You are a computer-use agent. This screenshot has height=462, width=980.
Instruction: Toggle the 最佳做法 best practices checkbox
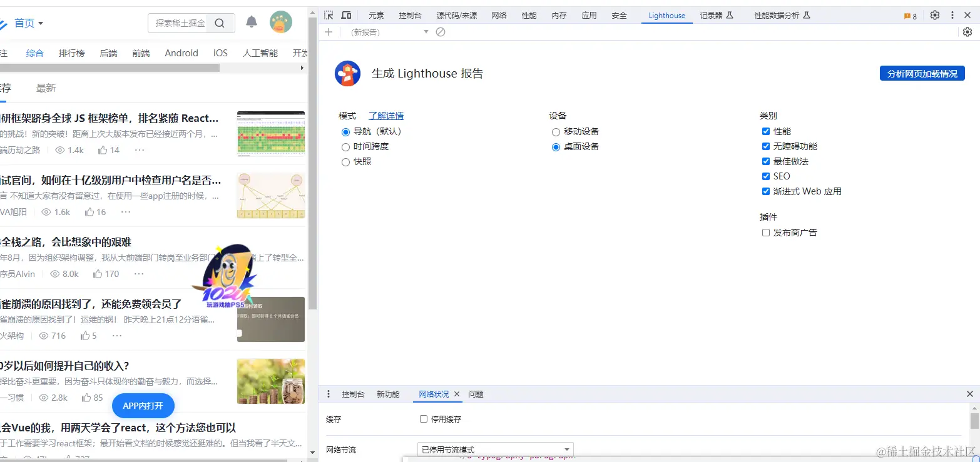766,161
